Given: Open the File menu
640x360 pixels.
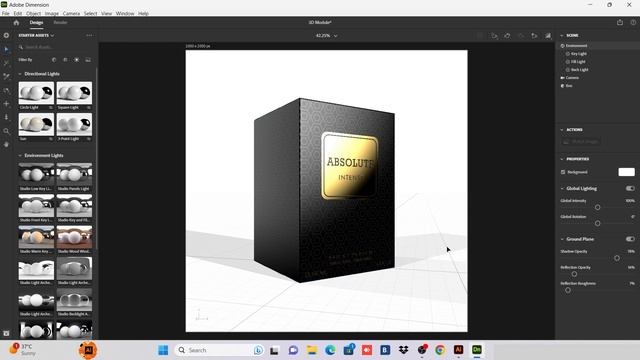Looking at the screenshot, I should click(6, 13).
